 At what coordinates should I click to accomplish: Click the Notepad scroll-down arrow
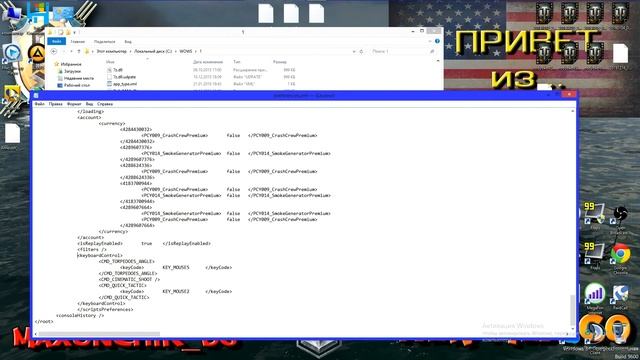click(573, 329)
